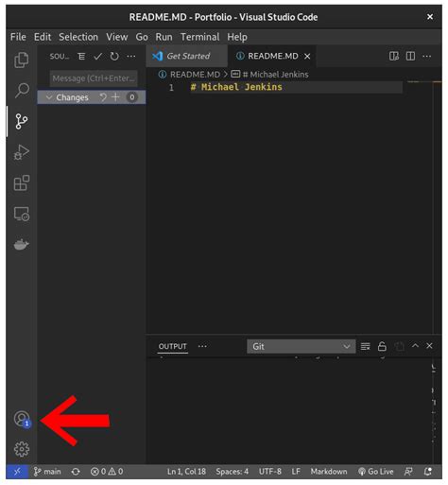
Task: Change end of line sequence LF
Action: (x=296, y=472)
